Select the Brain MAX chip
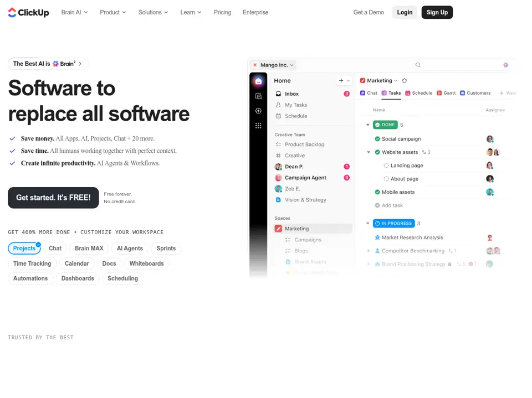 pos(89,248)
